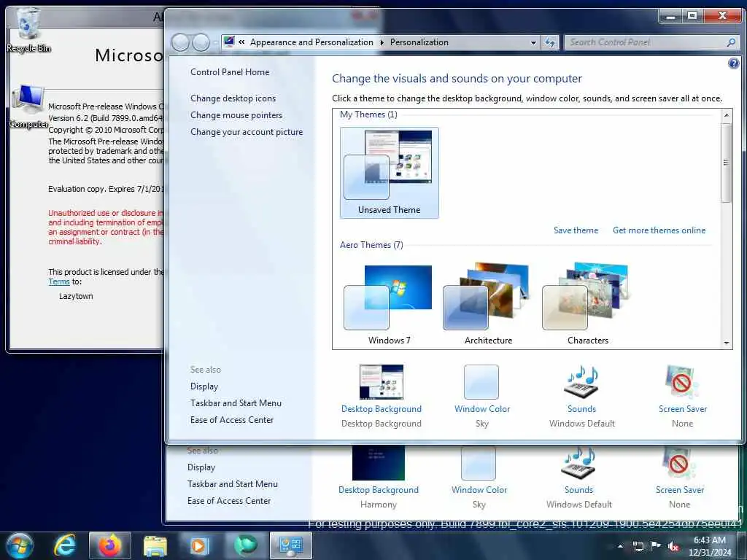
Task: Open Windows Explorer from taskbar
Action: click(155, 545)
